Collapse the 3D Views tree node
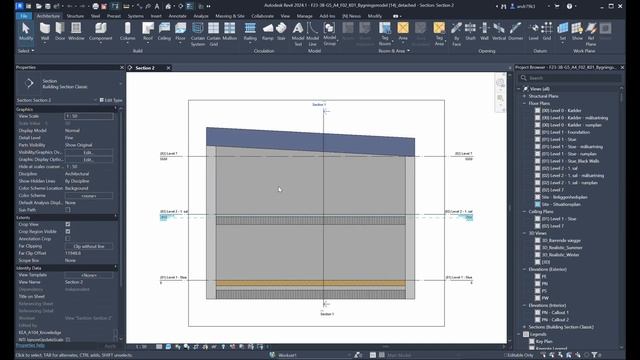This screenshot has width=640, height=360. pyautogui.click(x=524, y=233)
